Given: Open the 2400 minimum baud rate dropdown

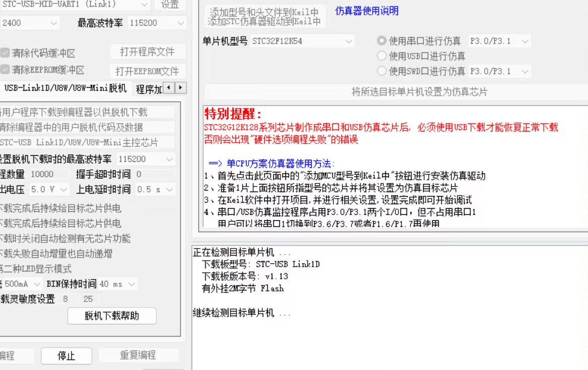Looking at the screenshot, I should (29, 23).
